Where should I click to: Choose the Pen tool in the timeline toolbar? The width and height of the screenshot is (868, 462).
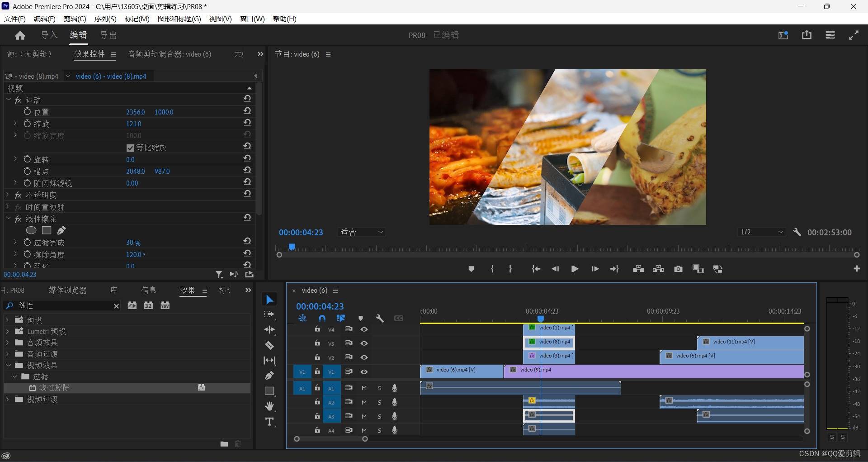(269, 376)
